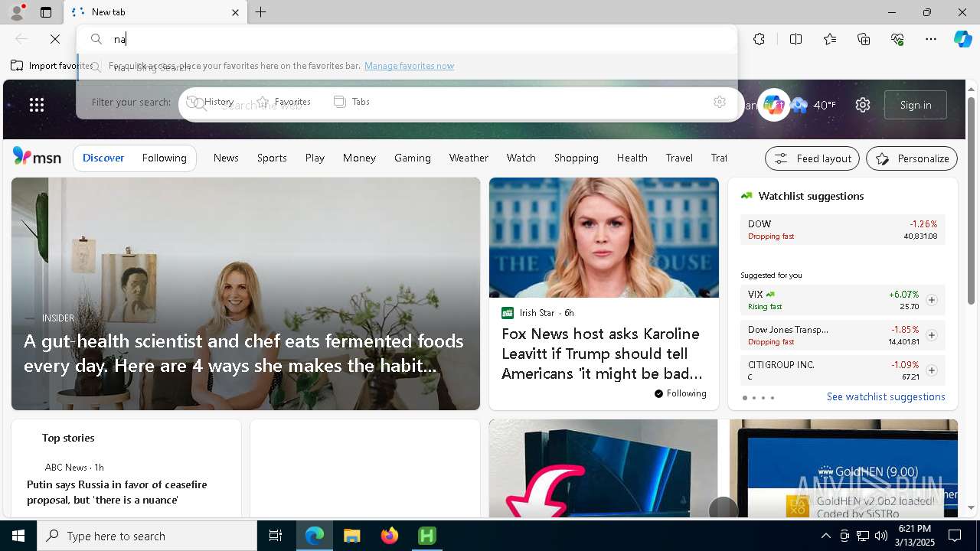Open the Play category

pyautogui.click(x=315, y=158)
